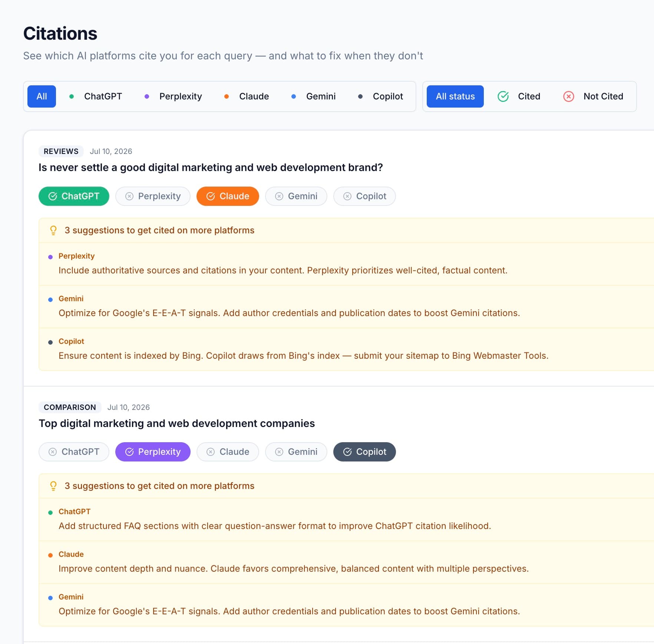
Task: Select the All status filter
Action: pos(455,96)
